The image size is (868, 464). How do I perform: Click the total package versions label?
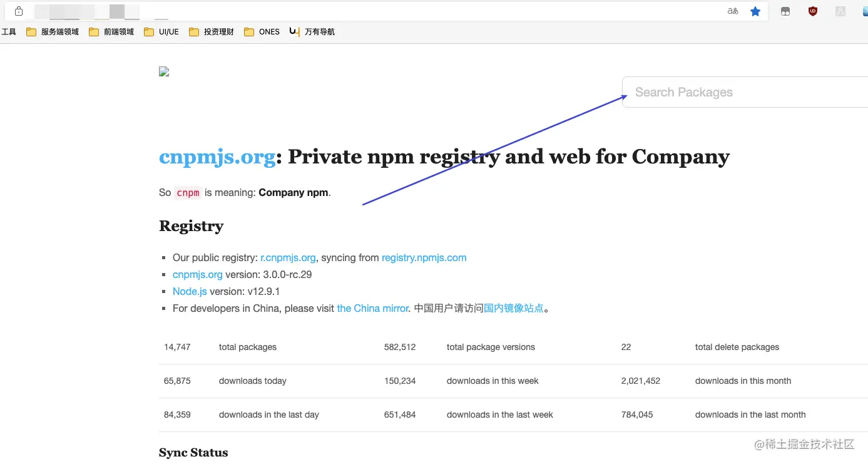[491, 347]
